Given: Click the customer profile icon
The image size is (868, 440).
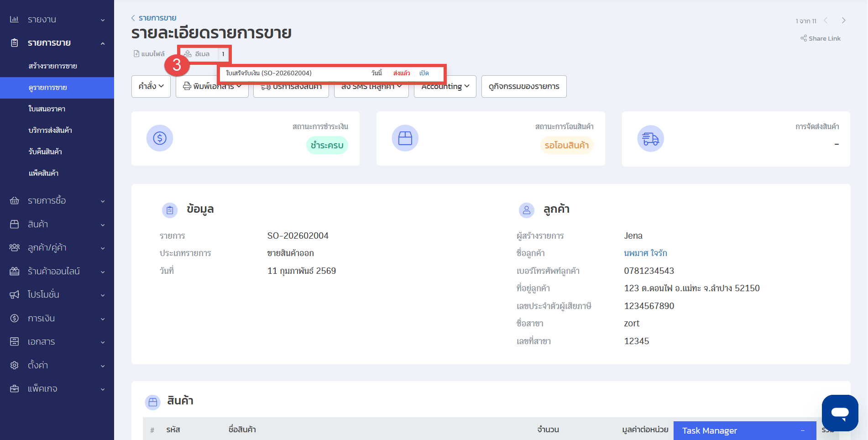Looking at the screenshot, I should point(527,210).
